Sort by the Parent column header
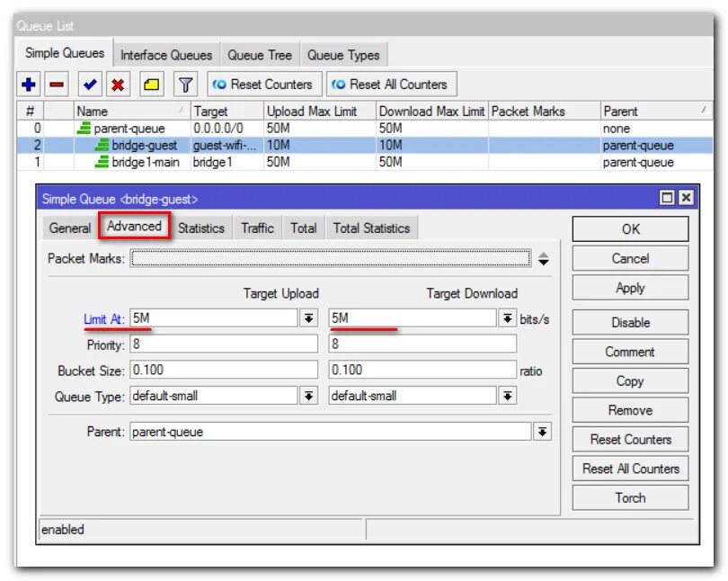This screenshot has height=581, width=728. pos(656,112)
